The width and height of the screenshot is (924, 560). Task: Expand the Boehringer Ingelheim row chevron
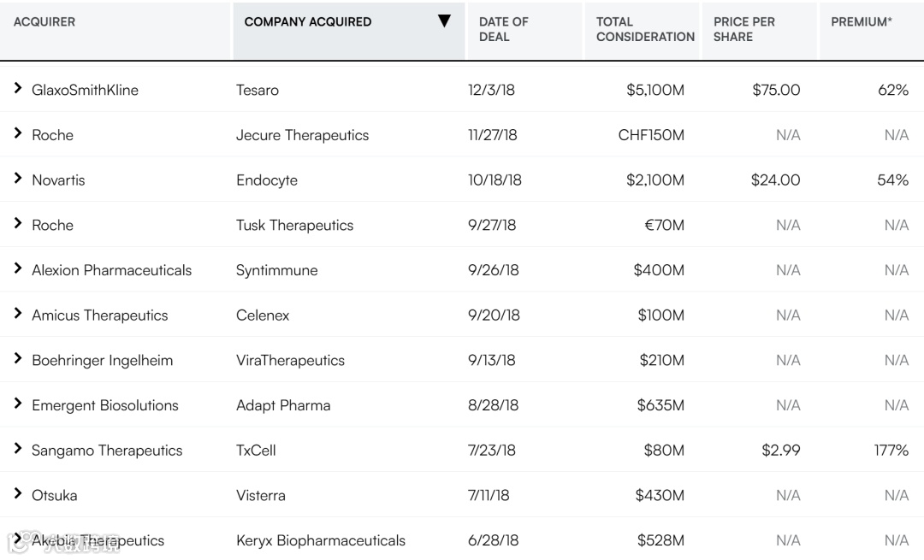click(17, 359)
